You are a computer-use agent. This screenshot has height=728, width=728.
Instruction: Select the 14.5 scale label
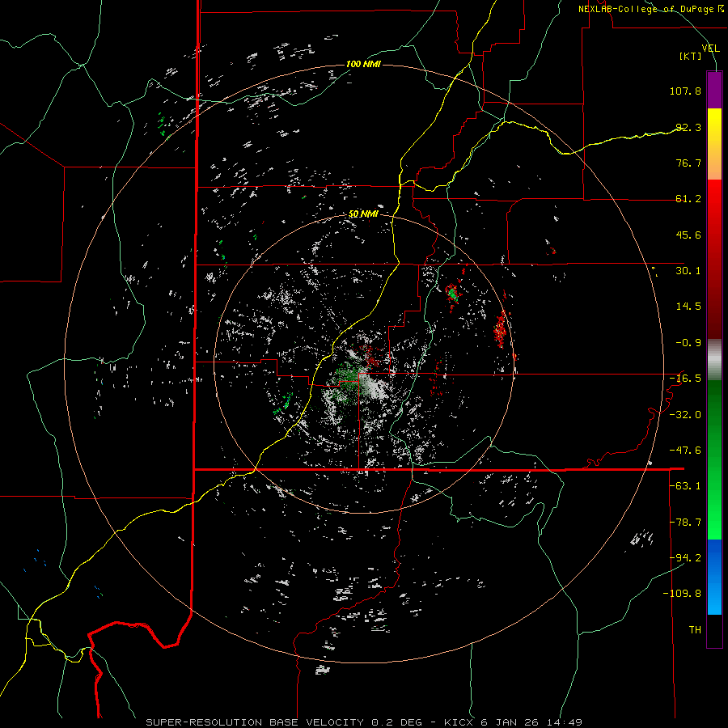tap(688, 307)
